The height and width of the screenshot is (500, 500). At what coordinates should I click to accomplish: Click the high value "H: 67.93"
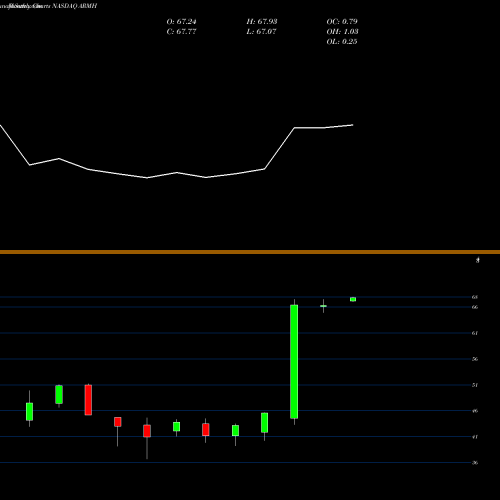[x=262, y=22]
